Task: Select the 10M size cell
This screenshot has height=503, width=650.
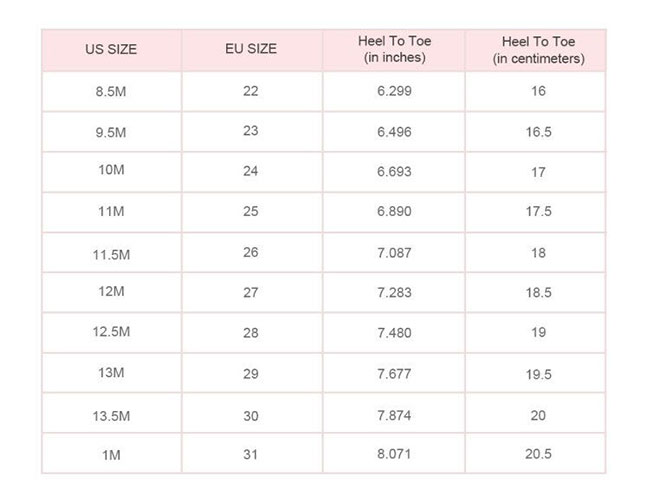Action: tap(111, 172)
